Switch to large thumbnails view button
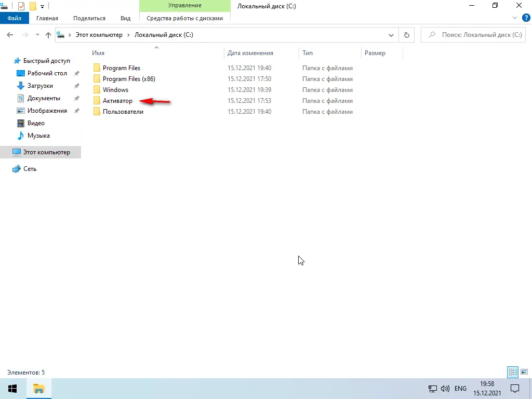The width and height of the screenshot is (532, 399). [x=524, y=372]
